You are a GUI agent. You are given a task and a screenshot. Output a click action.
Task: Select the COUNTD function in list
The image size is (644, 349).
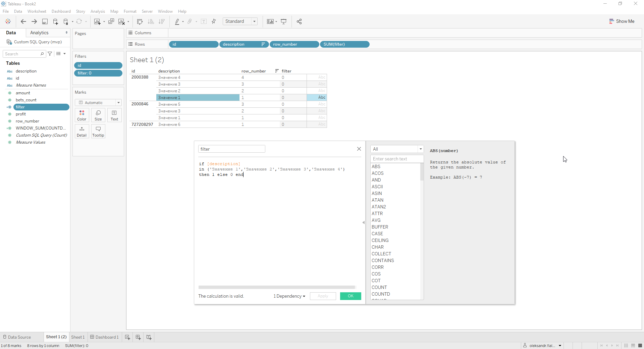tap(381, 294)
